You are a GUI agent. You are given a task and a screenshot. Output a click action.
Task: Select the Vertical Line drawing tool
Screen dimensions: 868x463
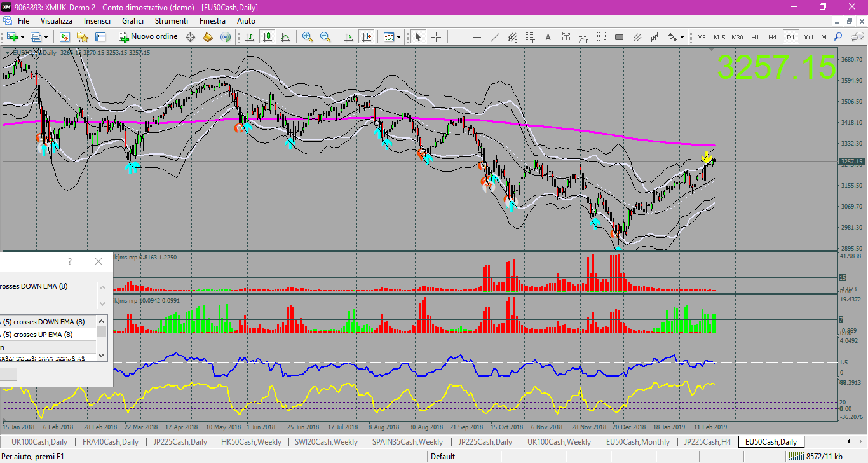(459, 37)
